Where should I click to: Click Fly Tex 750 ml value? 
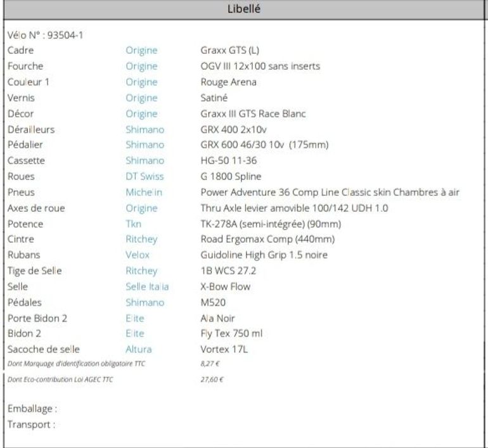click(x=231, y=333)
